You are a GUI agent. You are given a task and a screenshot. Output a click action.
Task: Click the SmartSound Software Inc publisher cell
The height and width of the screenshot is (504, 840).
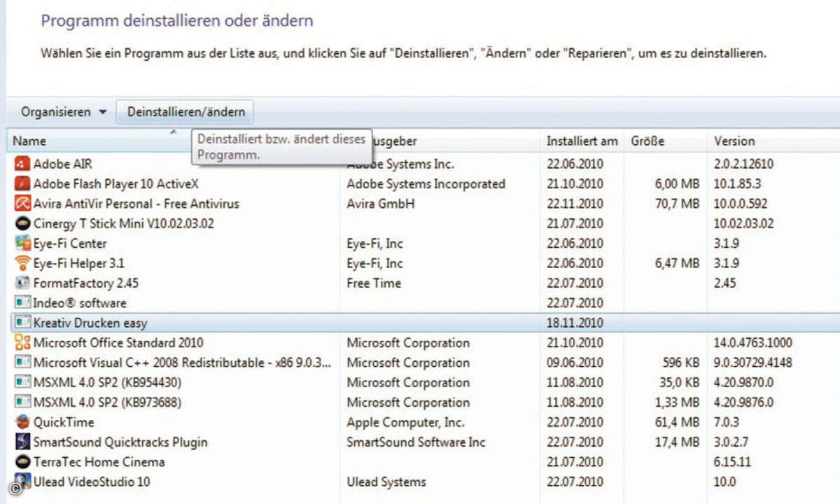(x=416, y=442)
